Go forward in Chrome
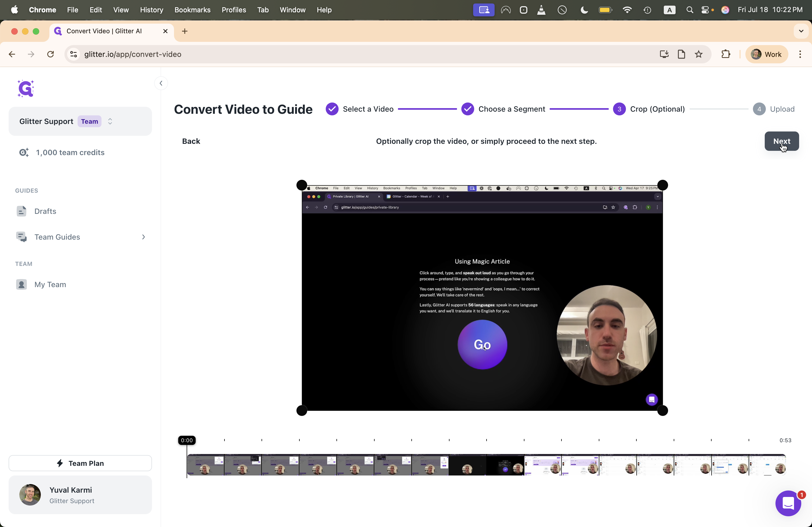 pos(31,54)
